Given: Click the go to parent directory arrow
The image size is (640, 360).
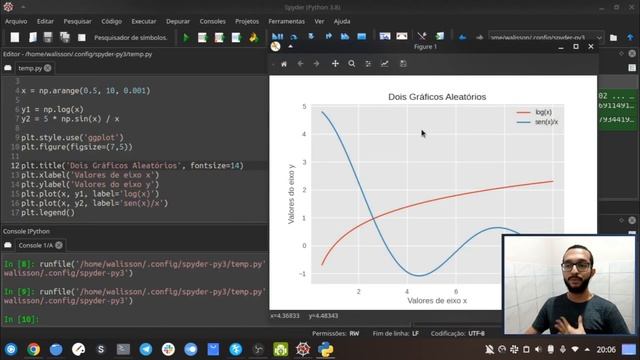Looking at the screenshot, I should pos(630,38).
